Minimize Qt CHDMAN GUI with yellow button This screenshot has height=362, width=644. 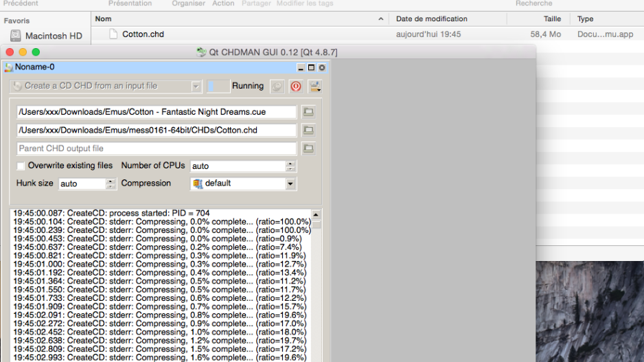23,52
